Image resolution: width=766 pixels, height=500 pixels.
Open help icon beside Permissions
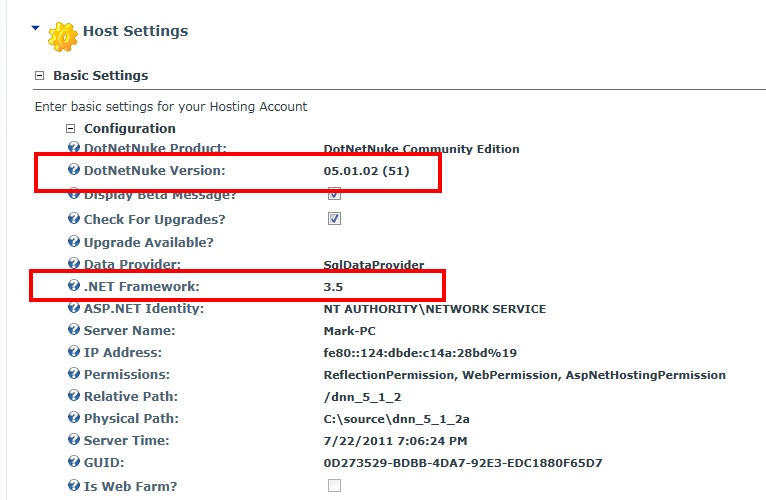coord(74,374)
